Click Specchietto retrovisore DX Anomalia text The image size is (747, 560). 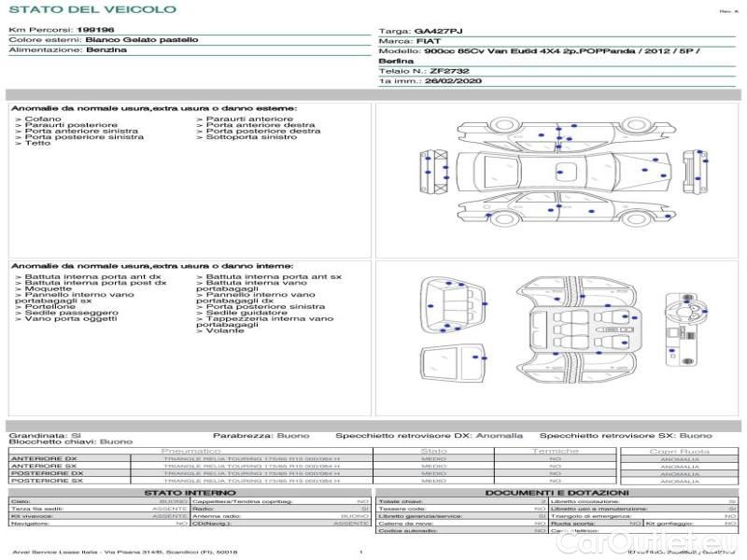click(x=429, y=436)
